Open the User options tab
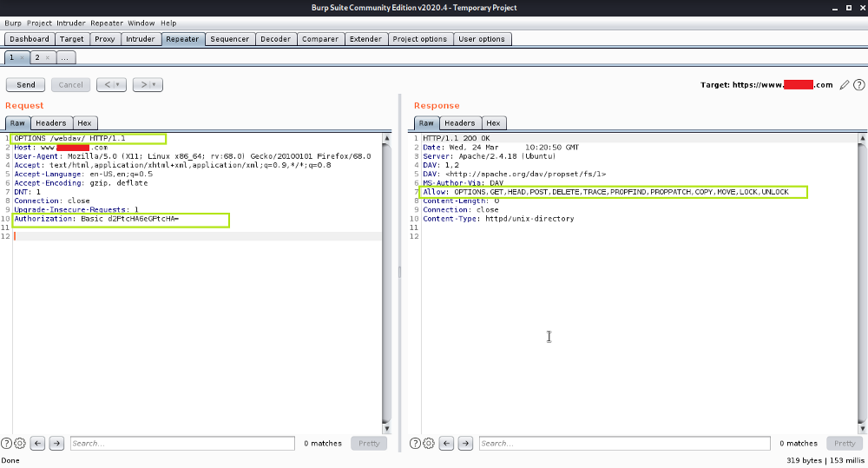 pos(482,39)
